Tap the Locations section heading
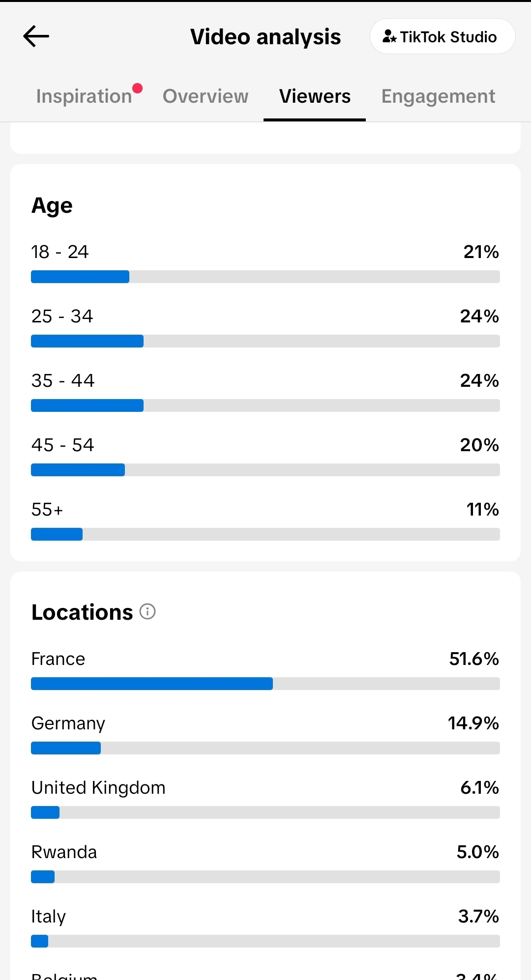 [82, 612]
